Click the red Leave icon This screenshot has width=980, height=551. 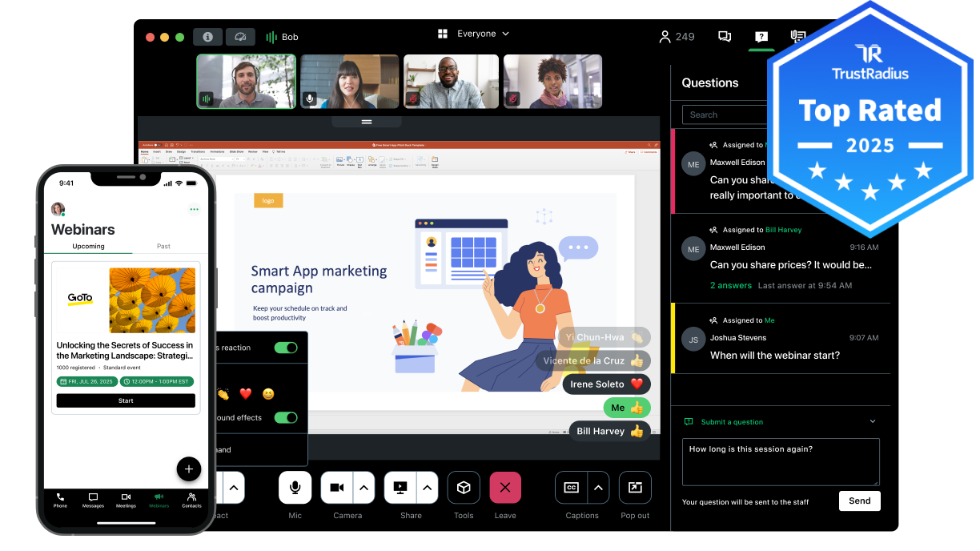505,487
